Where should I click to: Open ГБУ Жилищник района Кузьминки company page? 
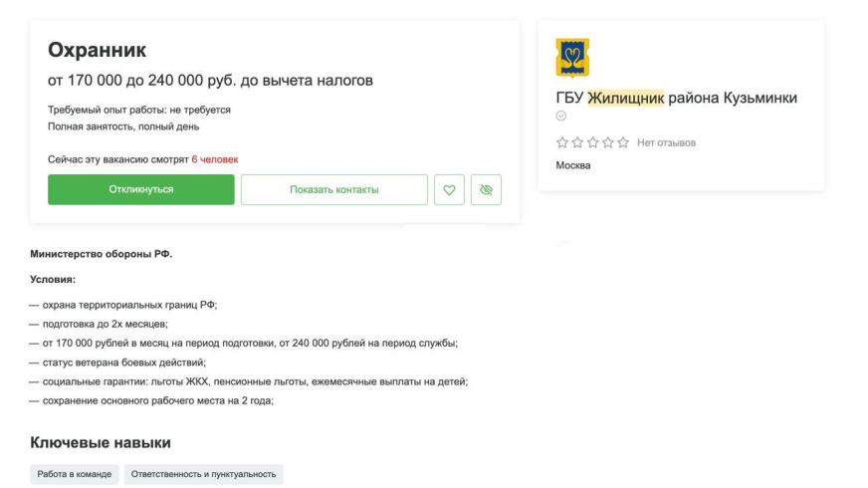(x=677, y=98)
